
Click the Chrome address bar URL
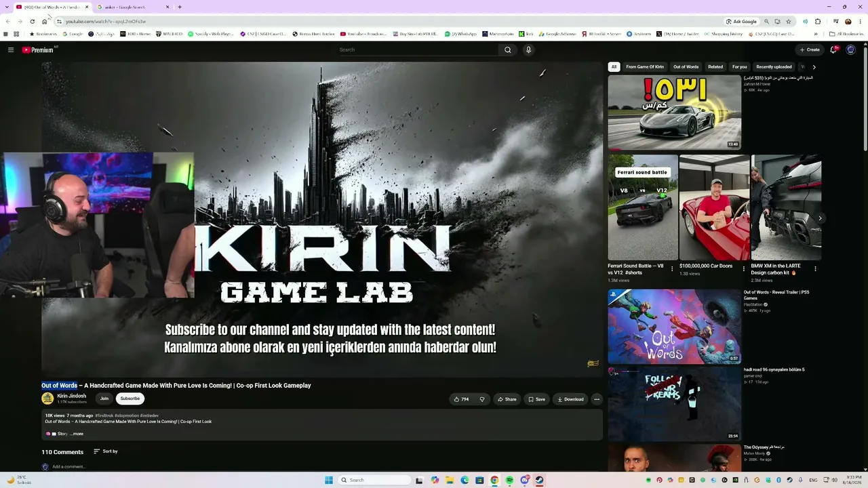tap(106, 22)
